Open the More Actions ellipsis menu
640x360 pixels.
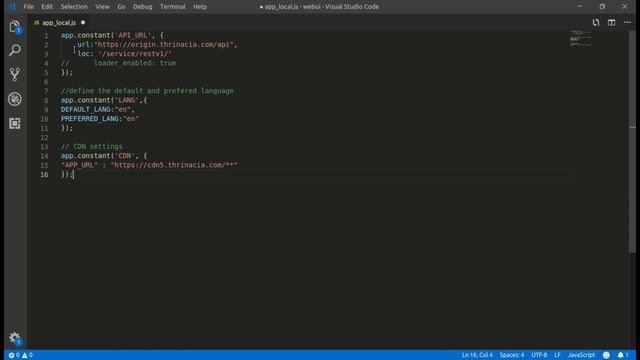[x=627, y=22]
